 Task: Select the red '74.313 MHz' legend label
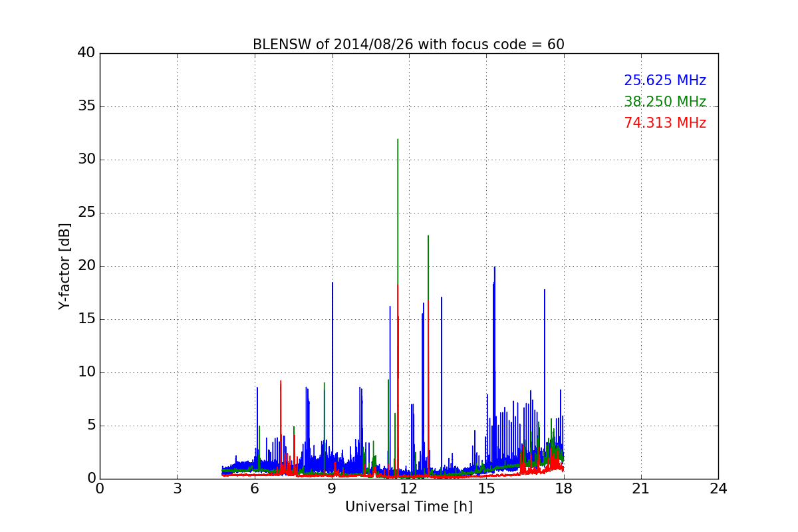(665, 123)
